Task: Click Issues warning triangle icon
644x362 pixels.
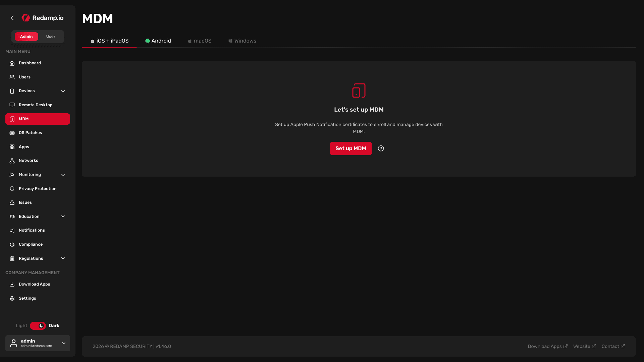Action: (x=12, y=203)
